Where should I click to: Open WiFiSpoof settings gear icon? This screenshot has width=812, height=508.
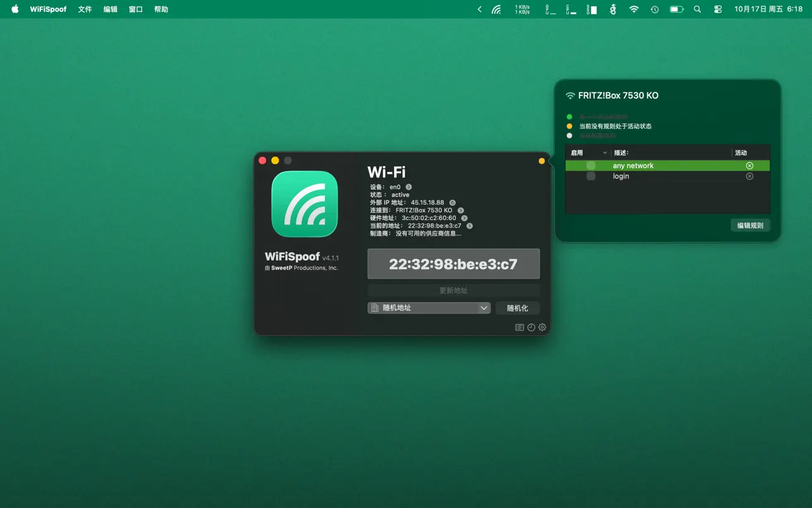coord(542,327)
